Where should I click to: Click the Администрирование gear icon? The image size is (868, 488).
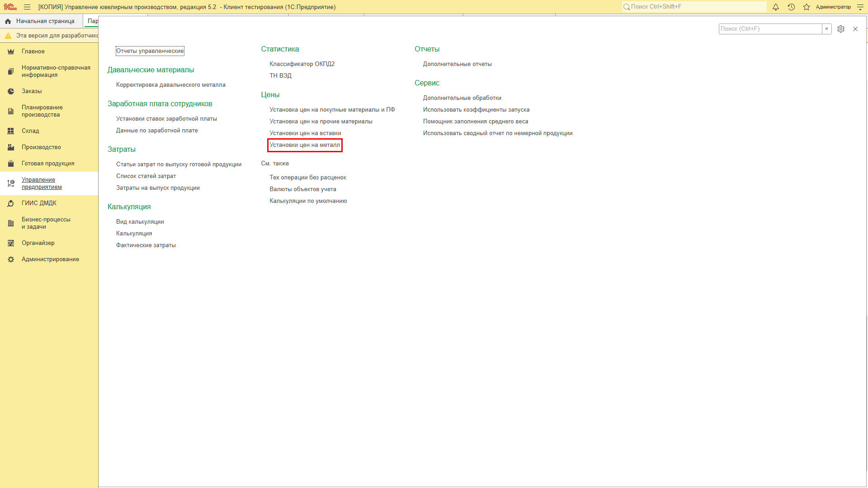(11, 259)
